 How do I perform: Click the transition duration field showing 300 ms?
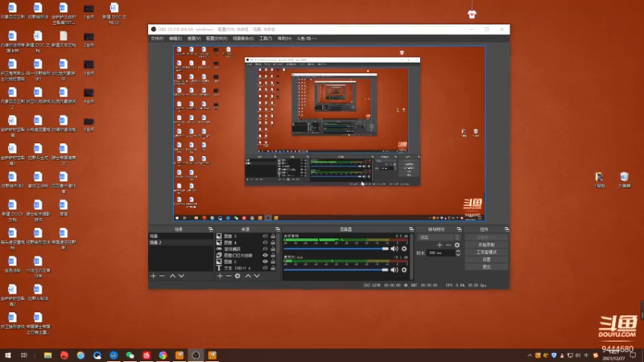coord(440,253)
